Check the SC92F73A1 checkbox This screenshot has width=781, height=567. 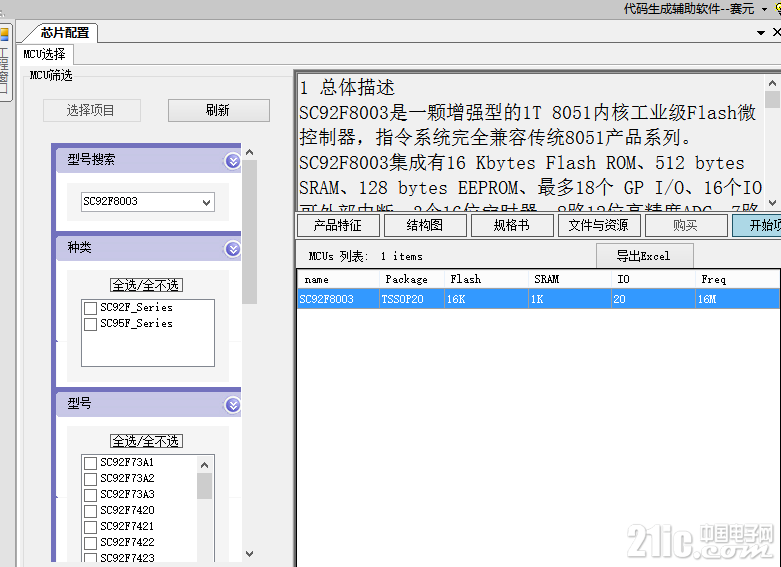[x=90, y=463]
